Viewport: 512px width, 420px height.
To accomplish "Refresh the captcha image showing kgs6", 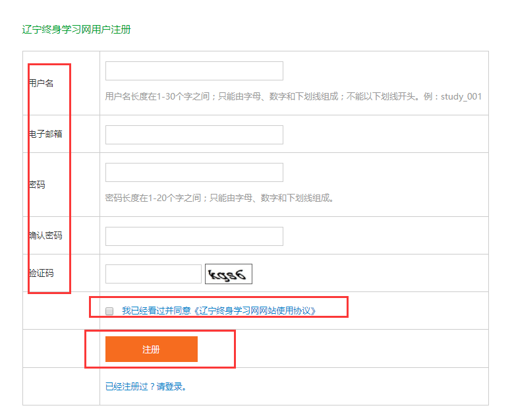I will [229, 274].
